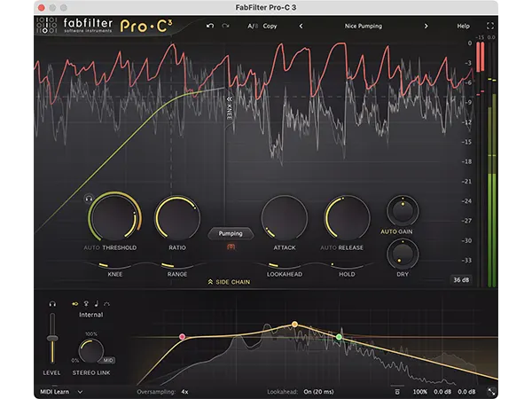Click the close window red button
Screen dimensions: 532x399
42,7
